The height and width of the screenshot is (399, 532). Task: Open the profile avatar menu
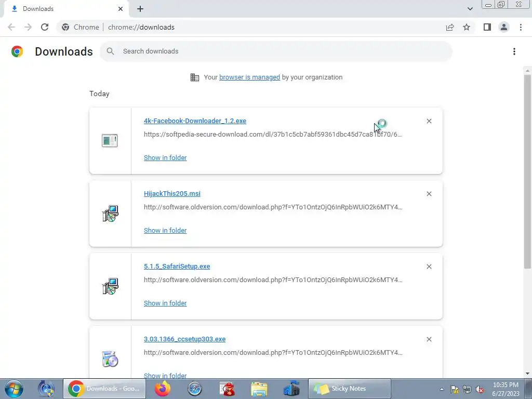click(x=504, y=27)
